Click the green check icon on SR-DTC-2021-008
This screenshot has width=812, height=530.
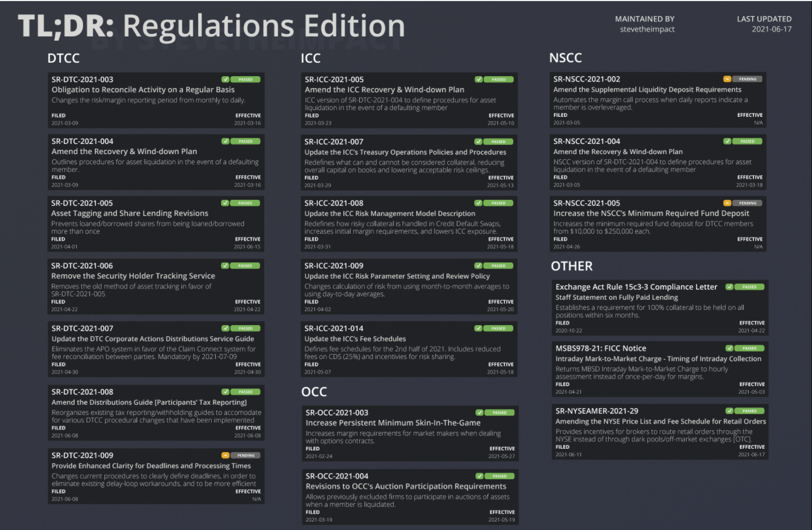coord(225,392)
